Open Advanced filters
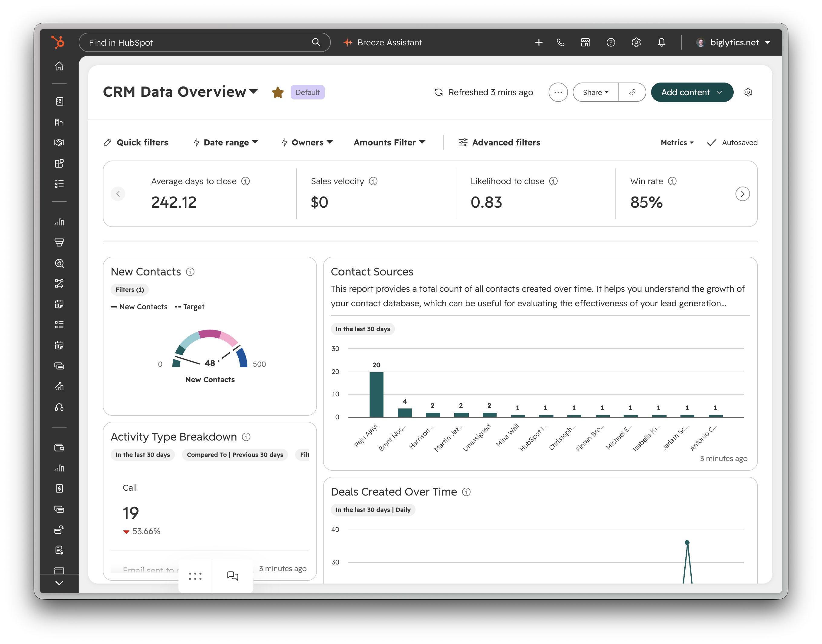The height and width of the screenshot is (644, 822). (499, 142)
